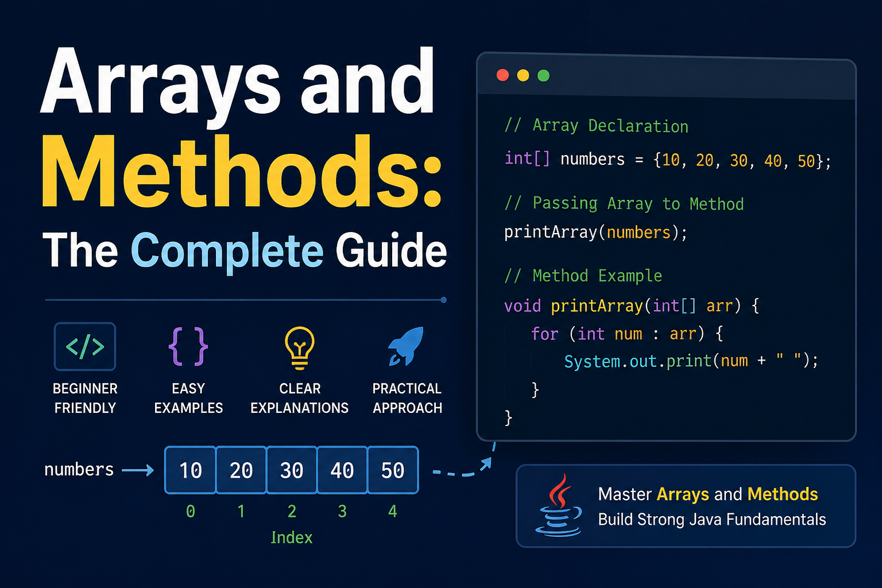The image size is (882, 588).
Task: Click the "CLEAR EXPLANATIONS" label
Action: point(300,398)
